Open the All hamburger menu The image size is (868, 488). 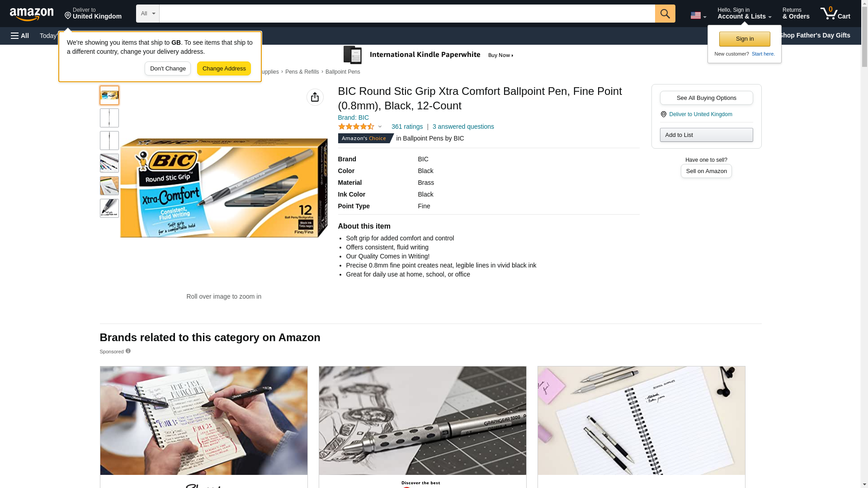(x=20, y=36)
